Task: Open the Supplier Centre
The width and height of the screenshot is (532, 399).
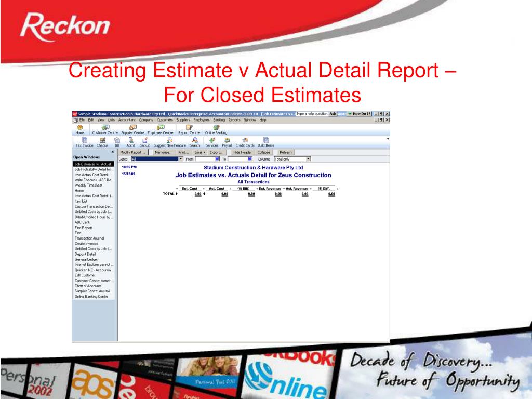Action: (132, 129)
